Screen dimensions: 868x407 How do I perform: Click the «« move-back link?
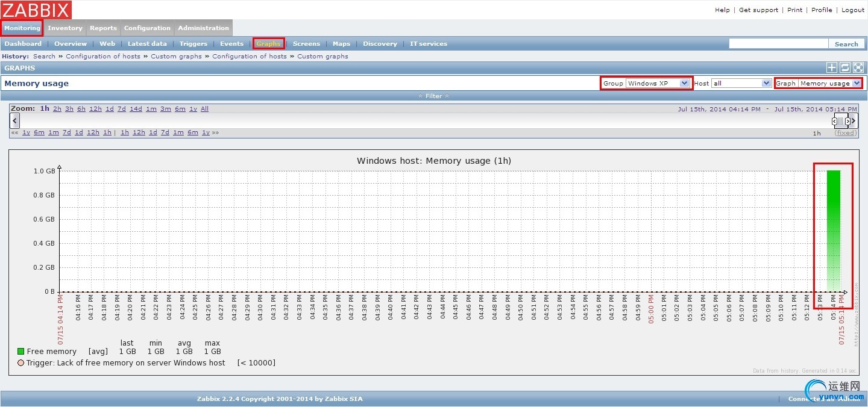14,132
